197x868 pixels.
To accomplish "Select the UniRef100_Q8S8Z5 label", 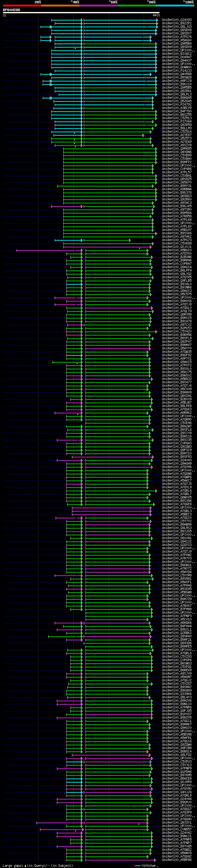I will click(x=176, y=179).
